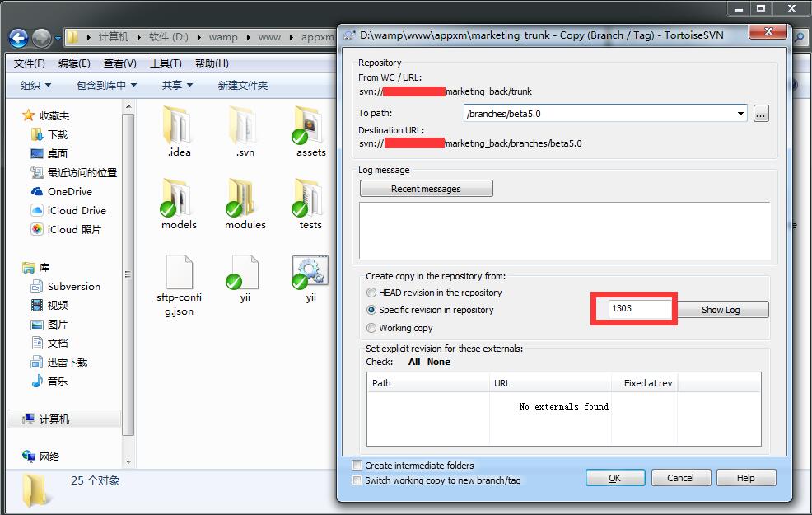The image size is (812, 515).
Task: Open 最近访问的位置 in the sidebar
Action: pos(73,172)
